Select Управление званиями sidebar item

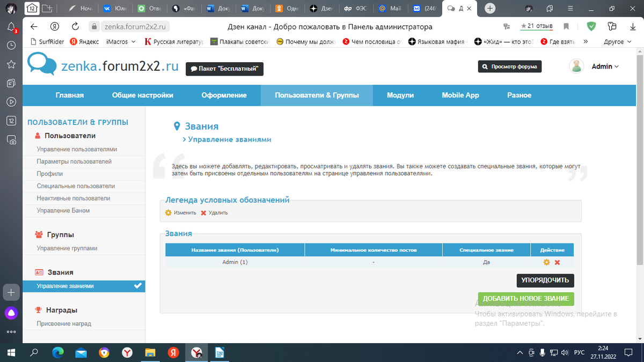(x=84, y=286)
